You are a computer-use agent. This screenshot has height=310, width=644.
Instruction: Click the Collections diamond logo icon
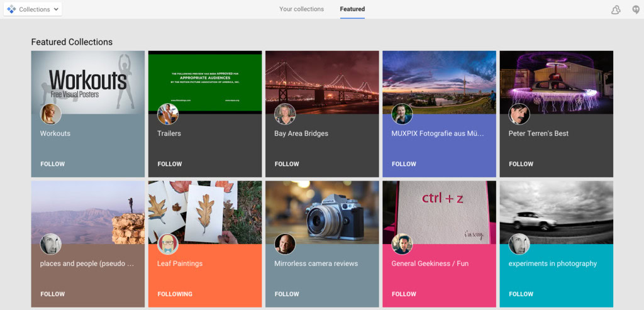click(x=11, y=9)
